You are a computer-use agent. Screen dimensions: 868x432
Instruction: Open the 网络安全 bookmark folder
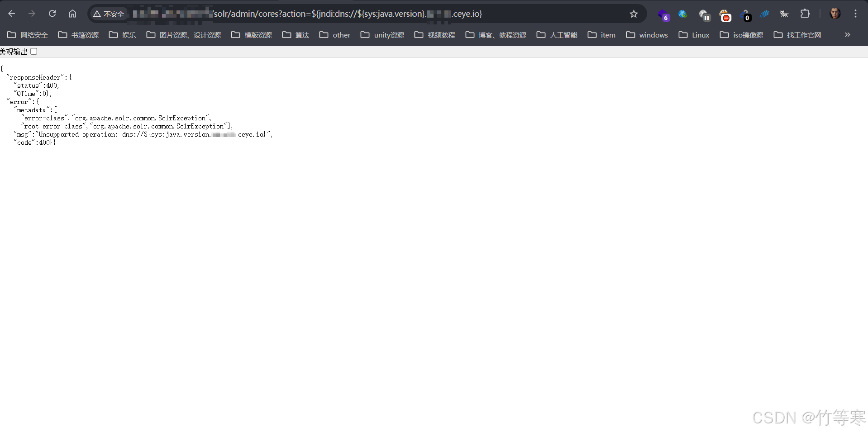pos(28,35)
